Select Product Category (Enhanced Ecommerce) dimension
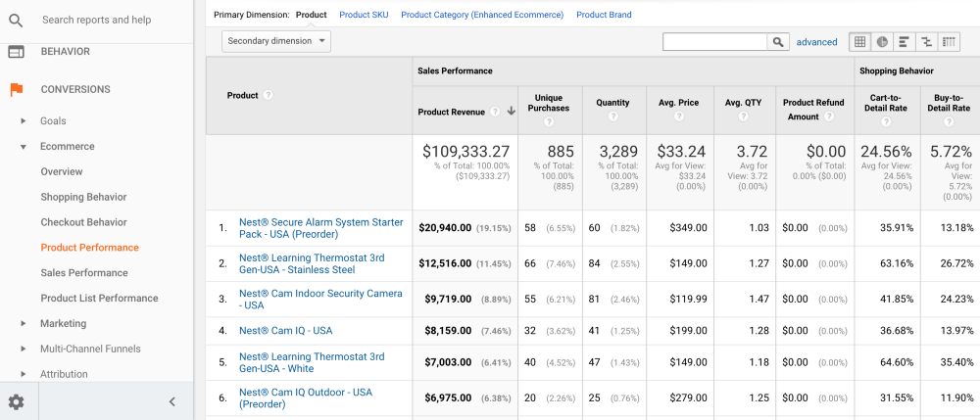The height and width of the screenshot is (420, 980). (x=482, y=15)
